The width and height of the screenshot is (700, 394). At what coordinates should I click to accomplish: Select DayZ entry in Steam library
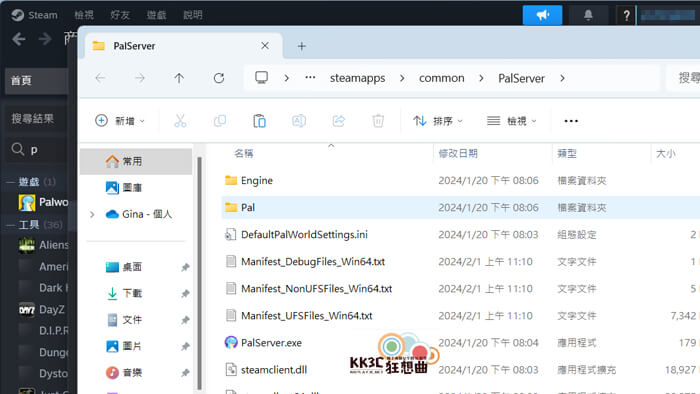pos(42,309)
